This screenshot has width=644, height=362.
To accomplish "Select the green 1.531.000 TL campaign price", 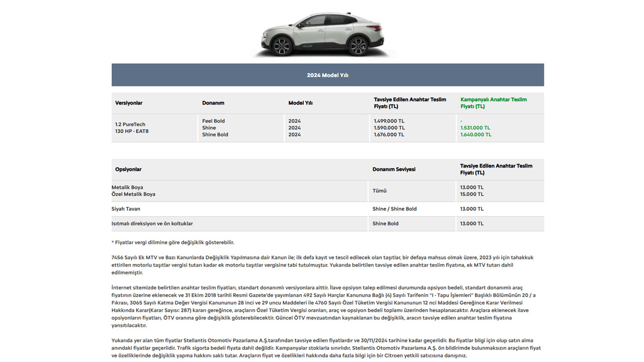I will coord(475,128).
